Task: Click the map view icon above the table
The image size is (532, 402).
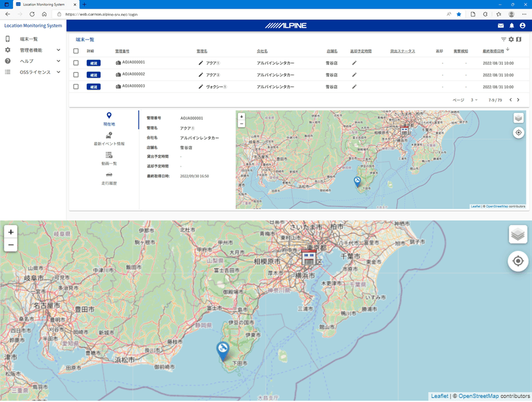Action: click(518, 40)
